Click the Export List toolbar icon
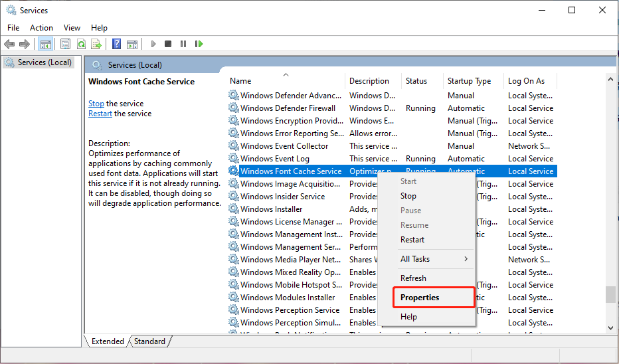Image resolution: width=619 pixels, height=364 pixels. coord(96,44)
